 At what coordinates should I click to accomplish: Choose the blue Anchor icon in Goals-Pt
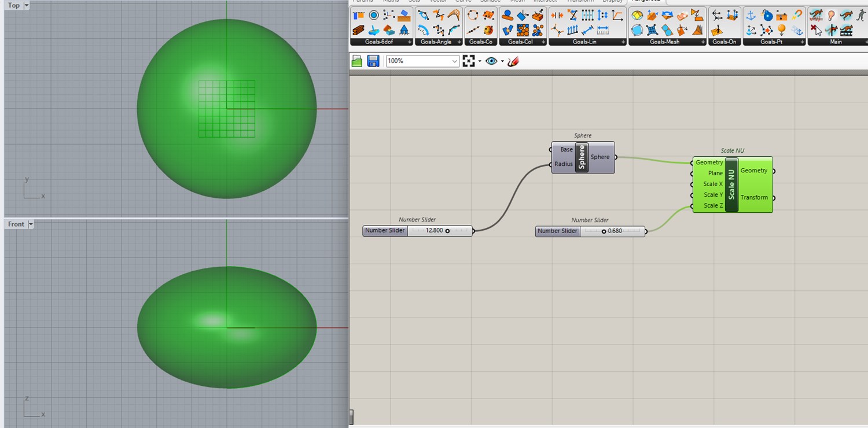[x=751, y=15]
